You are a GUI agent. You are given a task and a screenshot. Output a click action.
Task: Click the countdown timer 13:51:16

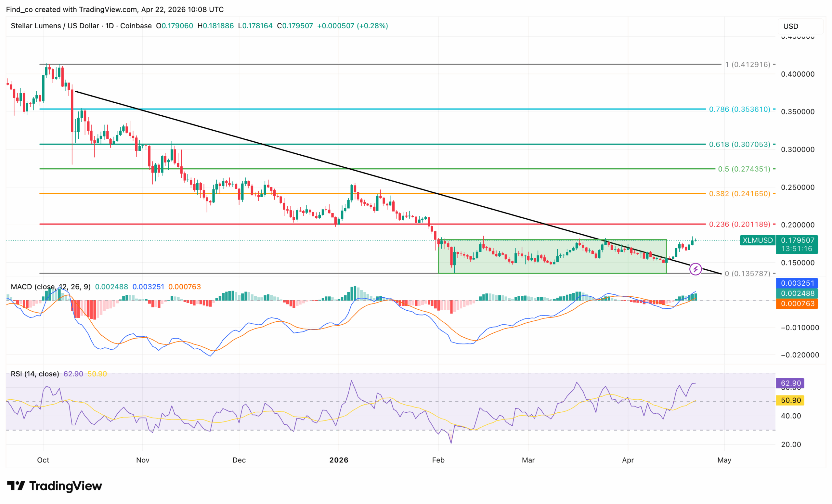[797, 249]
